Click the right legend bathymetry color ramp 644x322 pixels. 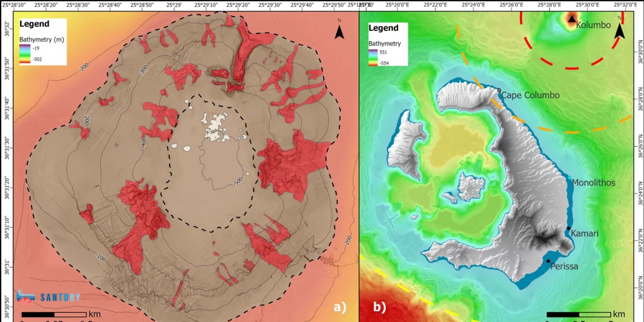[x=373, y=58]
